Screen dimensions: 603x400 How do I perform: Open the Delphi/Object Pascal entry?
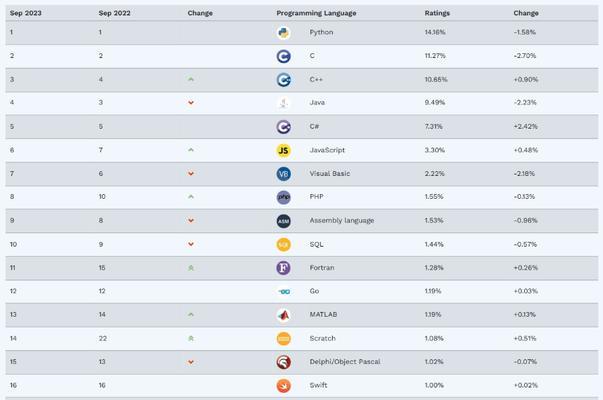click(x=345, y=362)
